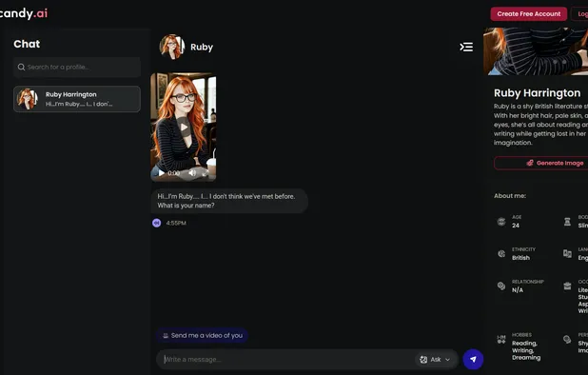This screenshot has height=375, width=588.
Task: Click the Personality icon
Action: point(567,340)
